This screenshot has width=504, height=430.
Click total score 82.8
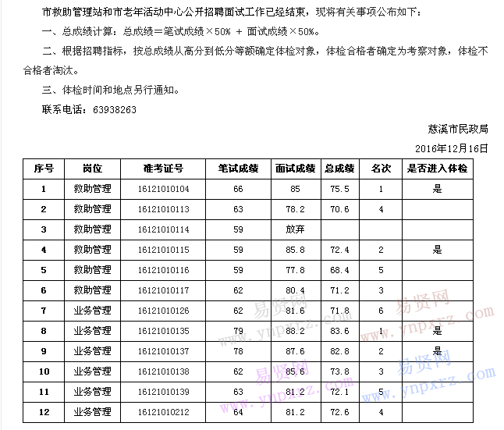click(339, 351)
